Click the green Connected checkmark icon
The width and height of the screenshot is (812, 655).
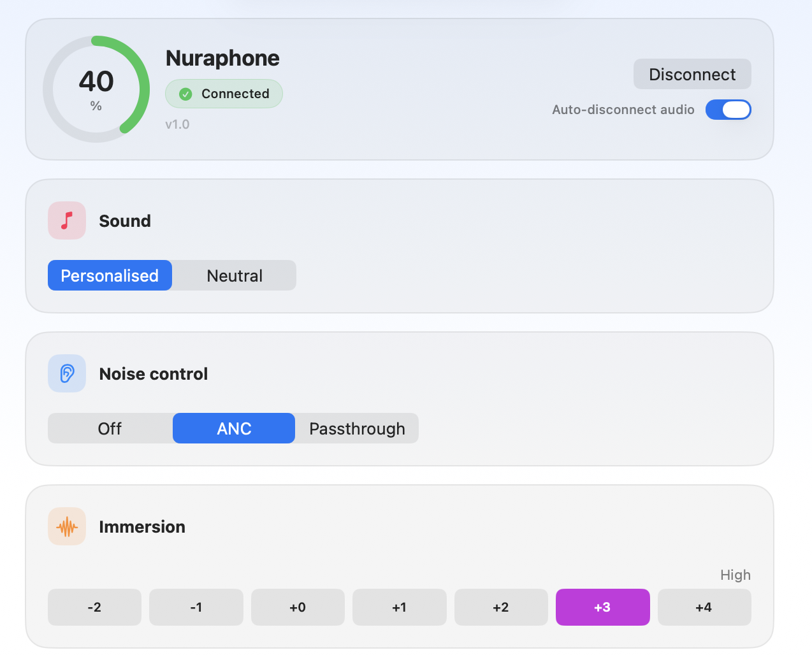point(185,94)
